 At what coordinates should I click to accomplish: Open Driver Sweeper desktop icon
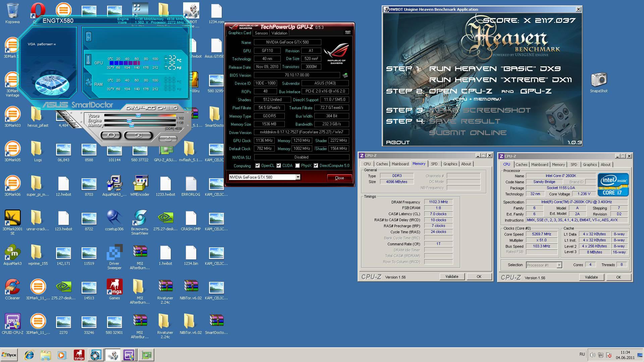pyautogui.click(x=114, y=257)
